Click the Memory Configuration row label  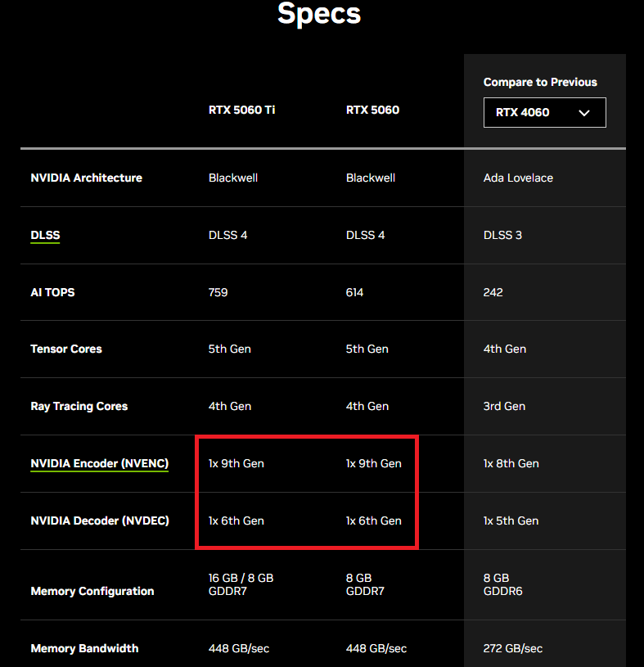click(x=92, y=591)
